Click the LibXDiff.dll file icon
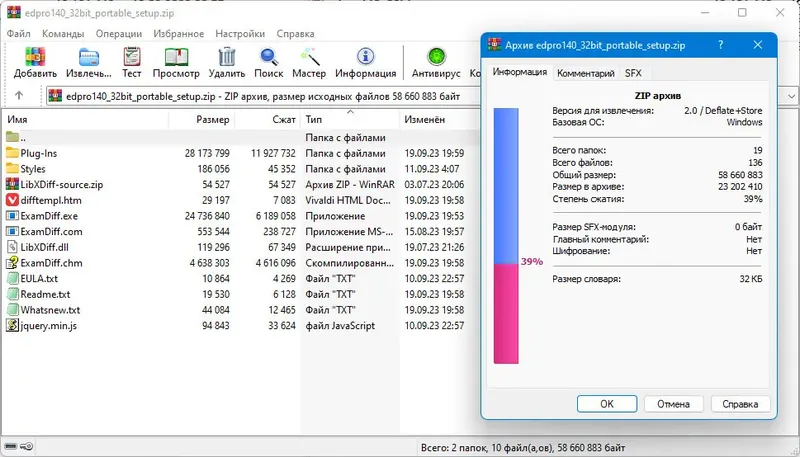The image size is (800, 457). pyautogui.click(x=12, y=247)
